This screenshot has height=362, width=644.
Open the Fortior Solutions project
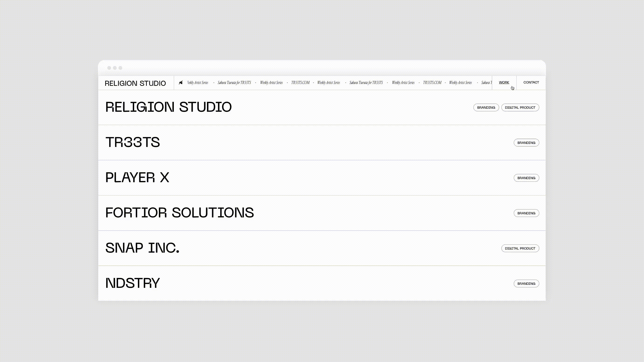(179, 213)
